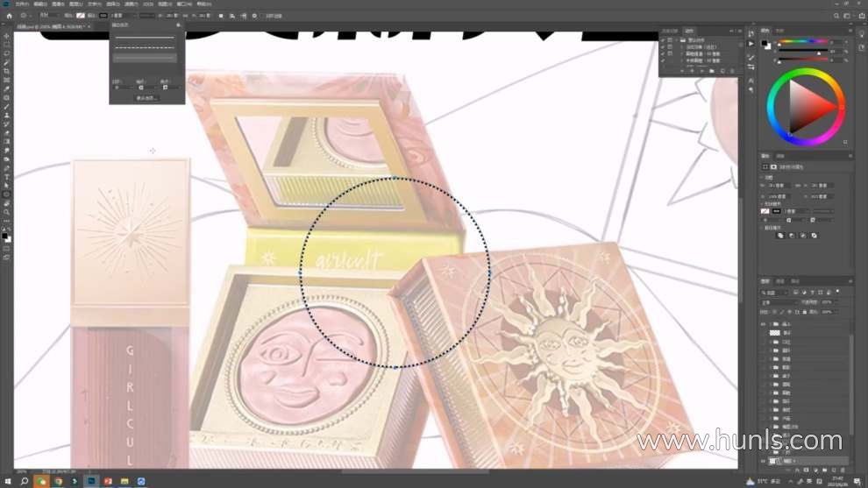
Task: Add layer mask from Layers panel bottom
Action: tap(806, 470)
